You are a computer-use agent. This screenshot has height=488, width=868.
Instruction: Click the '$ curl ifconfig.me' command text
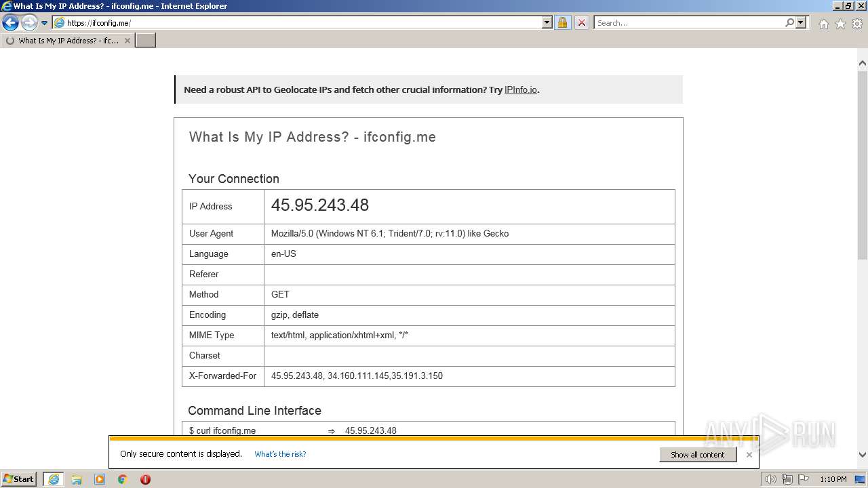point(222,430)
